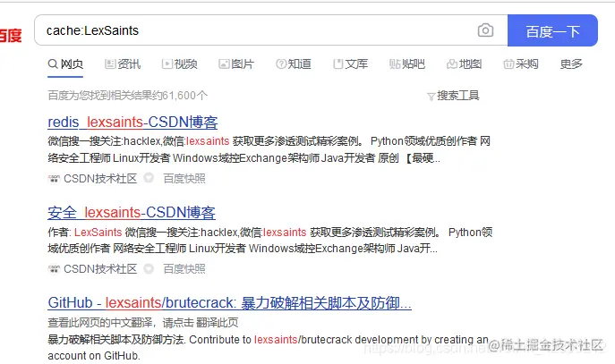This screenshot has width=615, height=364.
Task: Click 翻译此页 link under GitHub result
Action: click(x=217, y=323)
